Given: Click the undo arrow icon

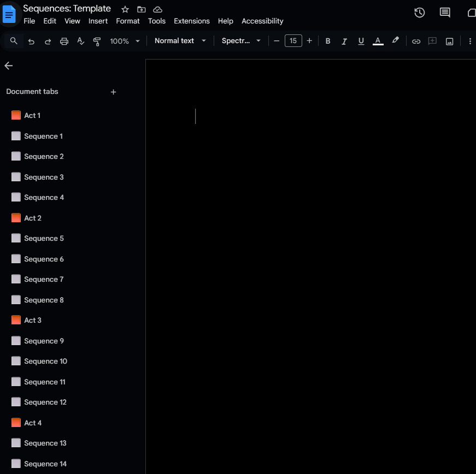Looking at the screenshot, I should pyautogui.click(x=31, y=41).
